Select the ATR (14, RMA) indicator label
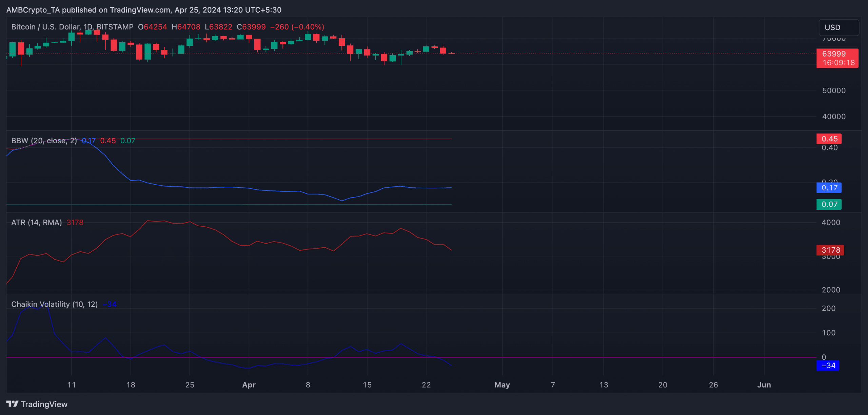This screenshot has width=868, height=415. (x=37, y=223)
